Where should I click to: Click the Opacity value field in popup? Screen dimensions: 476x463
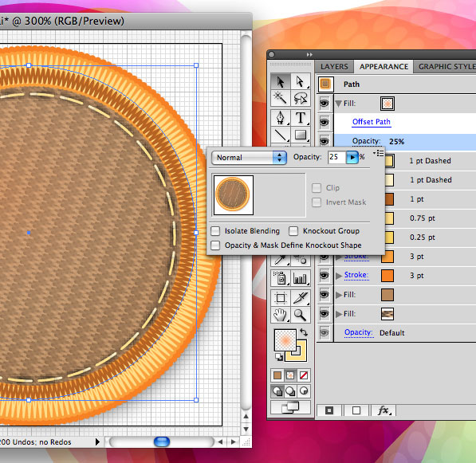click(337, 157)
